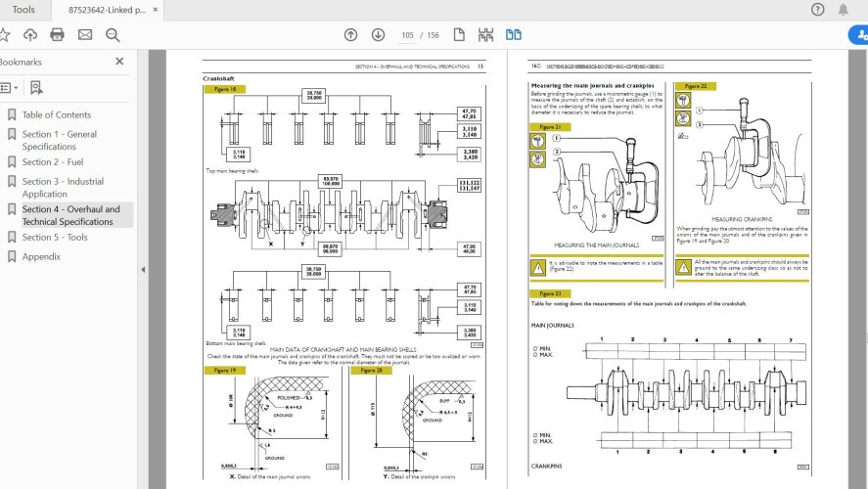The image size is (868, 489).
Task: Open the Table of Contents bookmark
Action: click(57, 114)
